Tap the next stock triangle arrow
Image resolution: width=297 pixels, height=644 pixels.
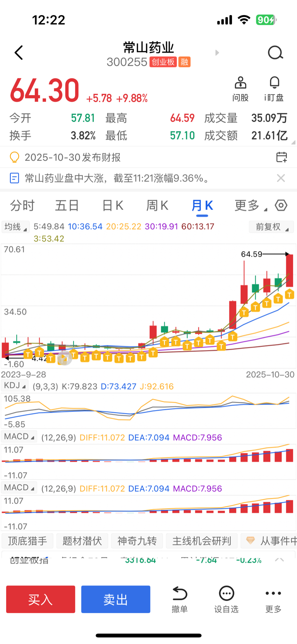point(217,53)
